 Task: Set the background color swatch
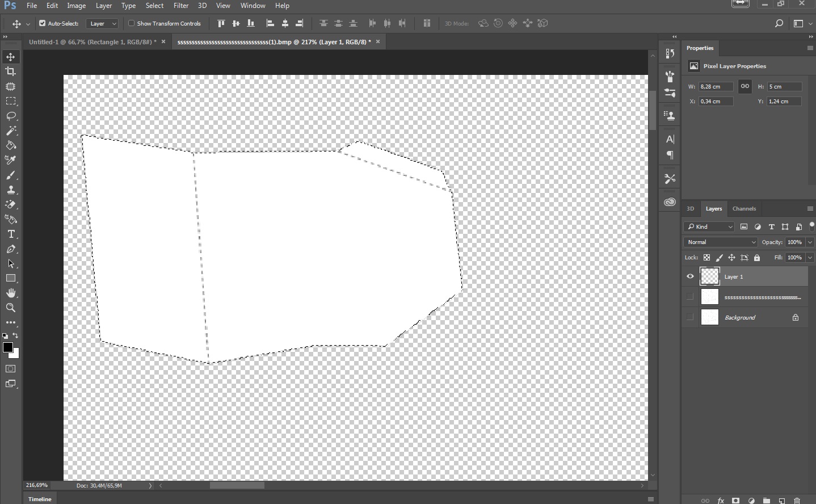15,355
